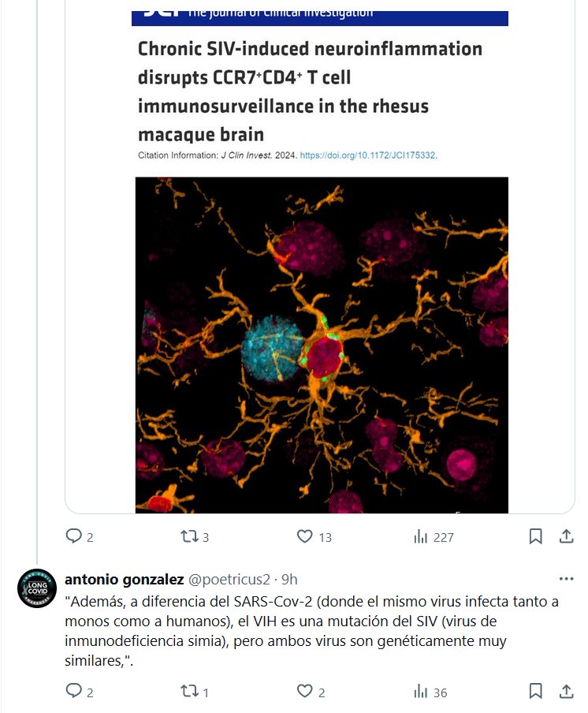Image resolution: width=588 pixels, height=713 pixels.
Task: Share antonio gonzalez's reply
Action: pyautogui.click(x=566, y=692)
